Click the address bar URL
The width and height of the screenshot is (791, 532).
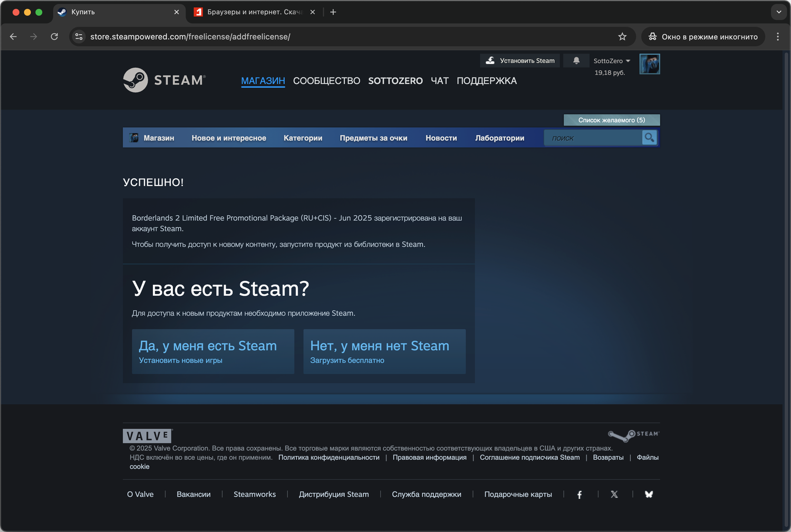point(190,36)
